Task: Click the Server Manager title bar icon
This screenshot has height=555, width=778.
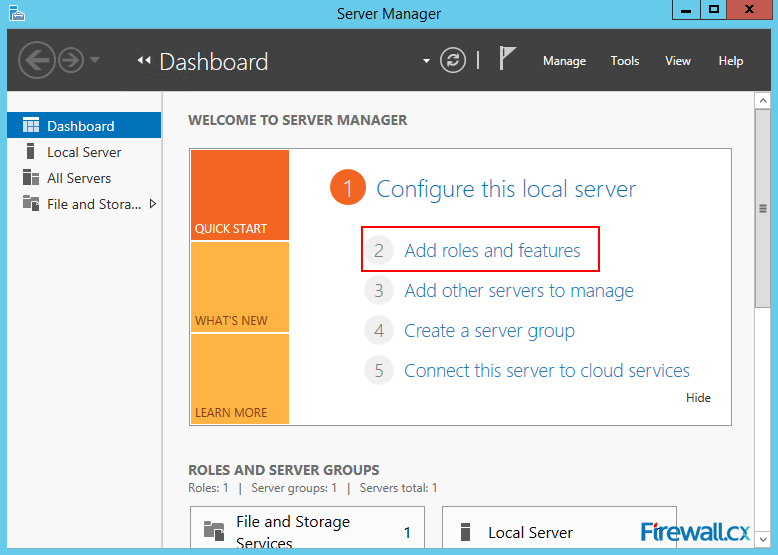Action: 16,13
